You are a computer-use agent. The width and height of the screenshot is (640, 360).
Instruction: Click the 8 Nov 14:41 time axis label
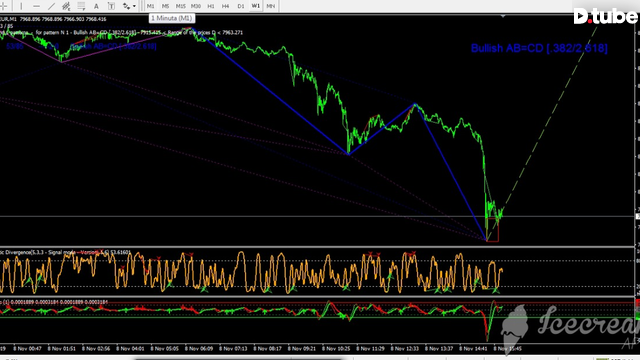coord(473,349)
